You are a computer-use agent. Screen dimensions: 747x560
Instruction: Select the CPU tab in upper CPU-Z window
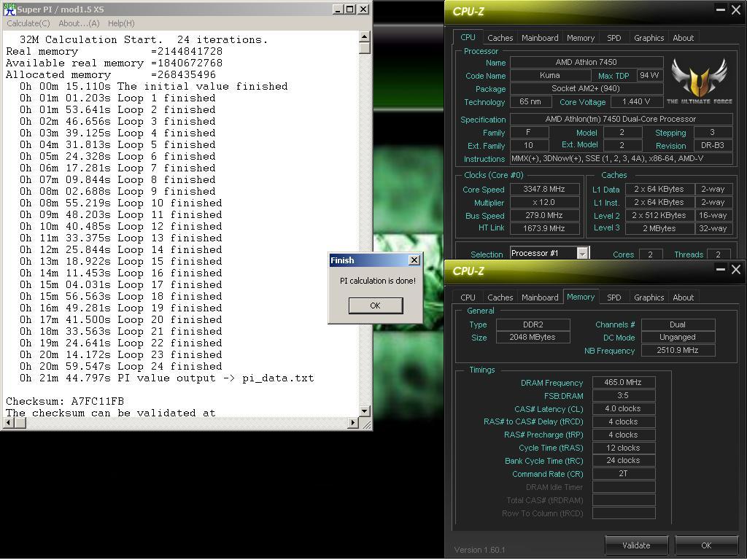(x=468, y=37)
